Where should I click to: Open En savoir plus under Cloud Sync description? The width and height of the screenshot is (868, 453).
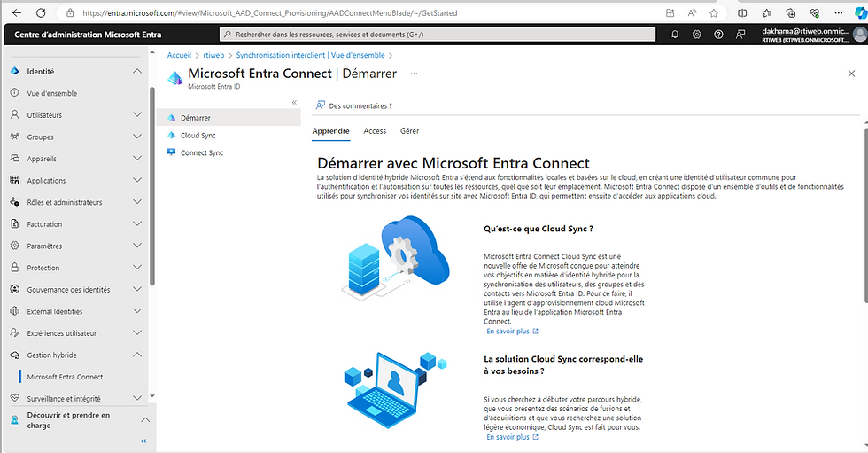(x=512, y=332)
